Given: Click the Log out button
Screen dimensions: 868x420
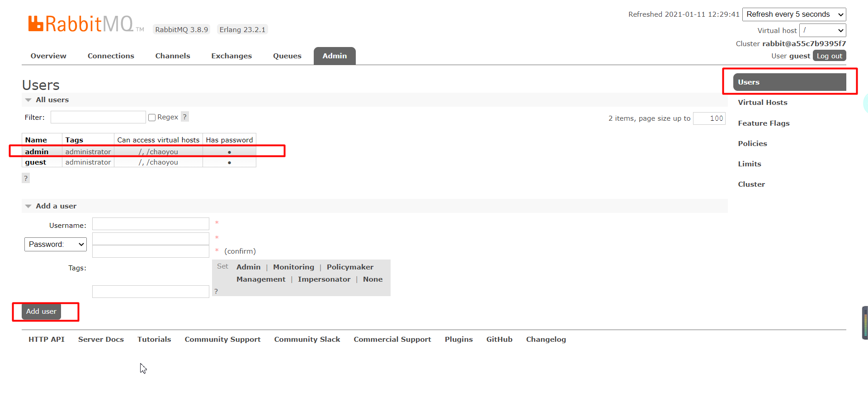Looking at the screenshot, I should (x=829, y=56).
